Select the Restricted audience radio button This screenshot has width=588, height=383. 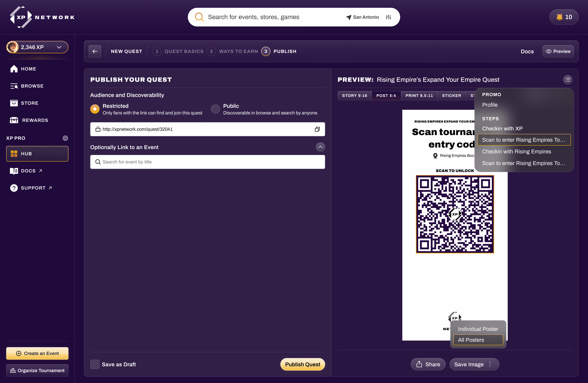95,109
